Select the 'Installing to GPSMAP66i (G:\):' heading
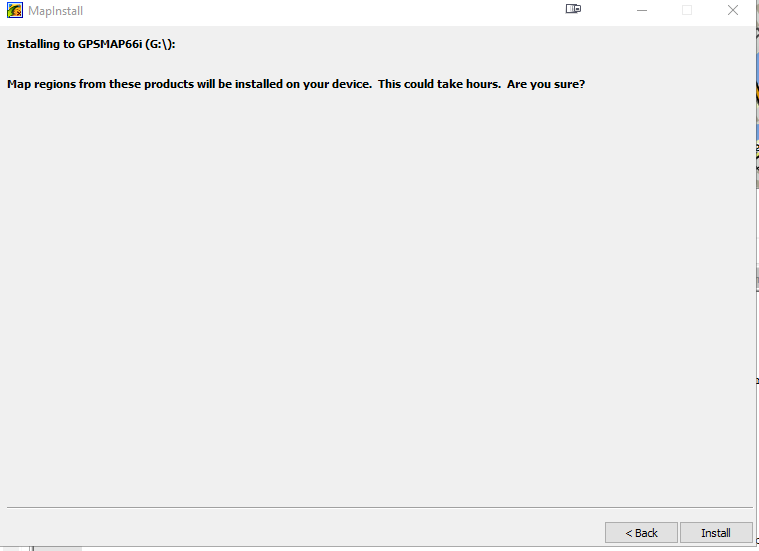Viewport: 759px width, 551px height. (x=91, y=44)
